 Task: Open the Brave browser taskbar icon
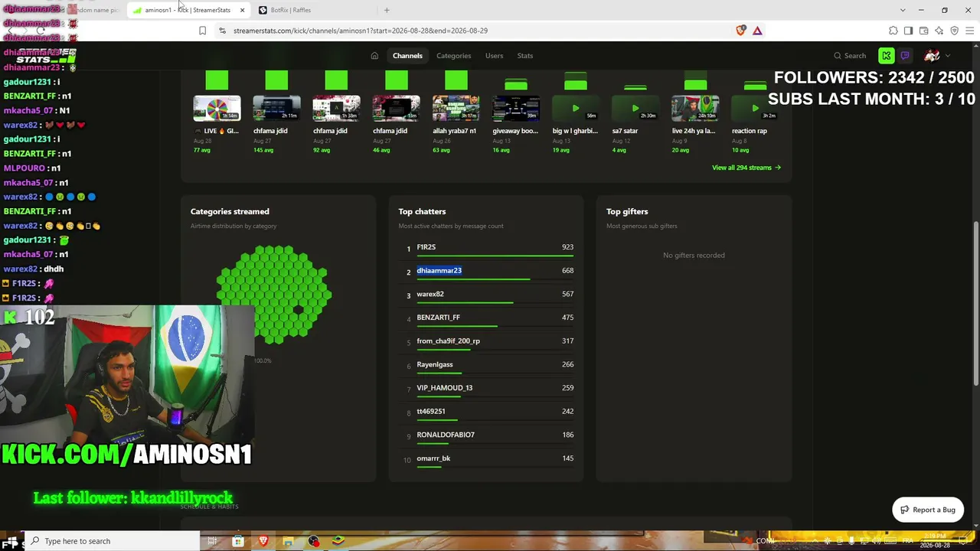[263, 541]
